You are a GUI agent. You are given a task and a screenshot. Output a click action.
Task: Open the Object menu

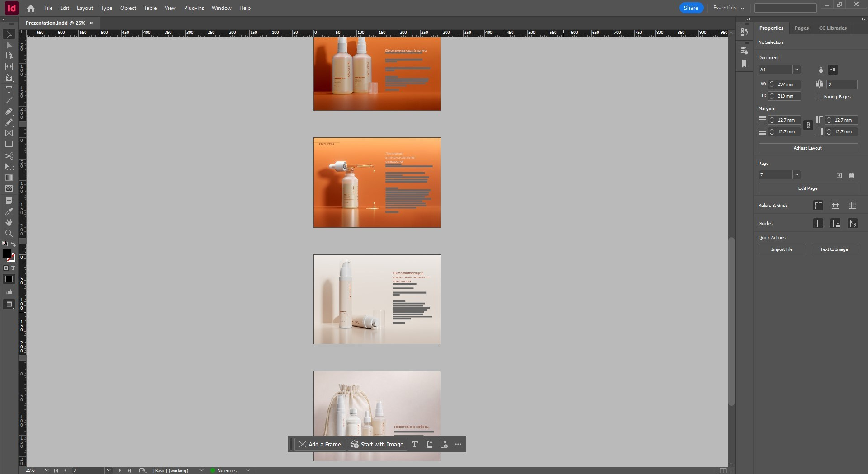[128, 8]
